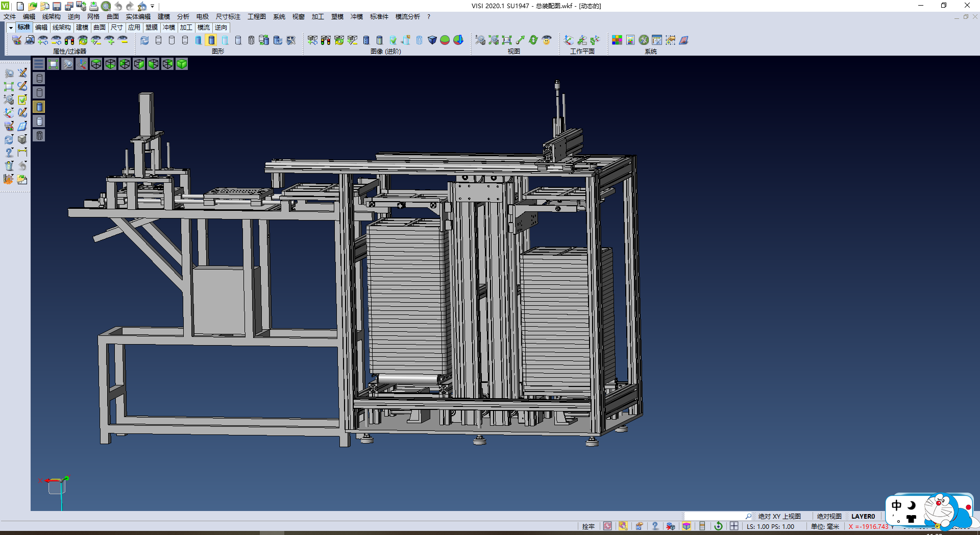Click the search input field in status bar
The image size is (980, 535).
point(715,516)
